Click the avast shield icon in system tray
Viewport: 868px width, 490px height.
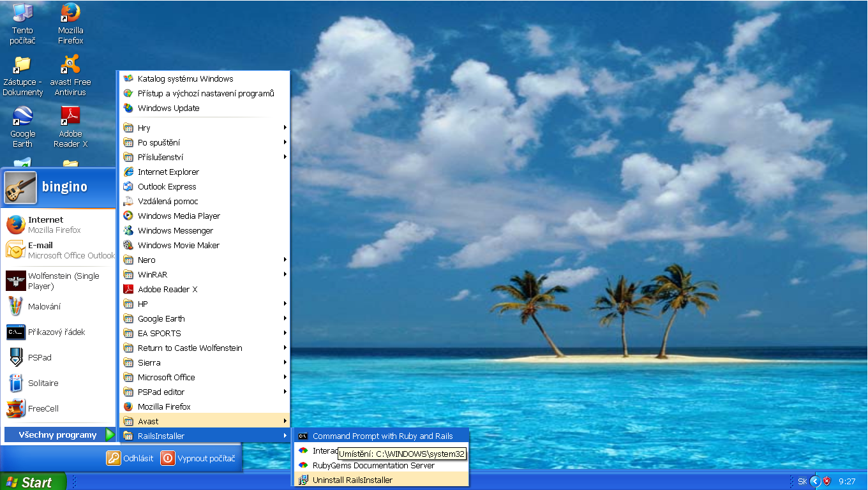[827, 481]
